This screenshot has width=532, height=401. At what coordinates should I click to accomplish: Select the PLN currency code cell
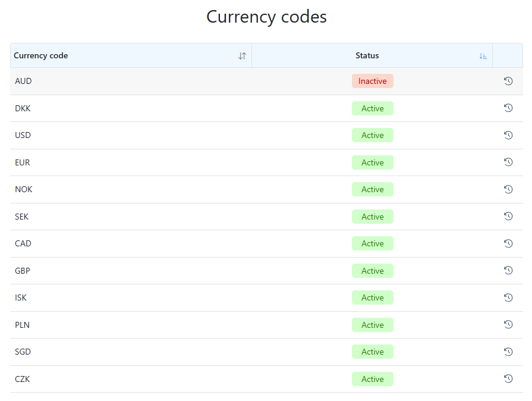[131, 325]
